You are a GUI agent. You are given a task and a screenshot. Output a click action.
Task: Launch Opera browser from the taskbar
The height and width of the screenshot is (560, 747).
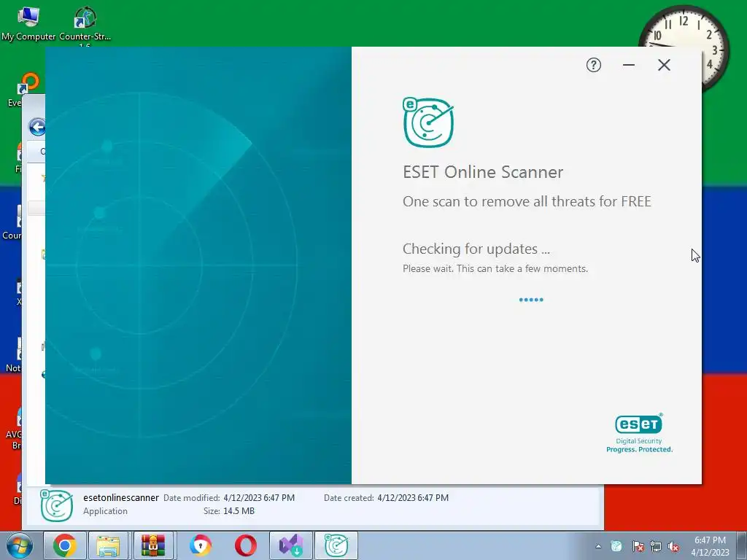pos(245,545)
